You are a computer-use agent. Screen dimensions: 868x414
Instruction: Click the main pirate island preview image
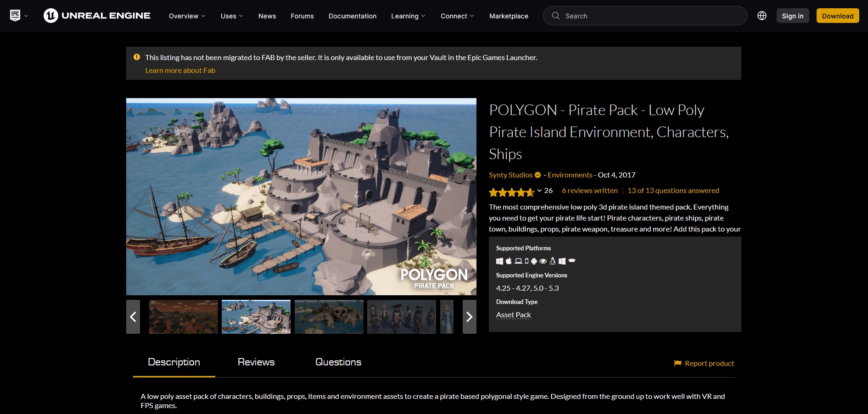[x=301, y=197]
